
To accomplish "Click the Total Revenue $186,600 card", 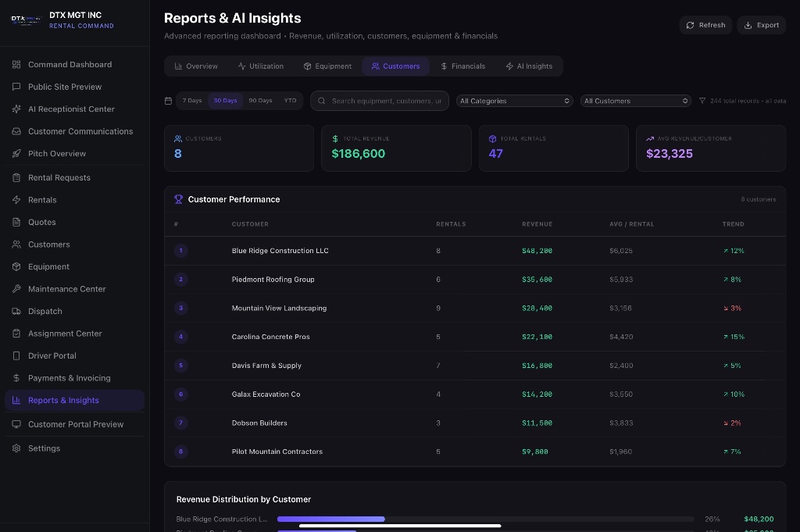I will 396,148.
